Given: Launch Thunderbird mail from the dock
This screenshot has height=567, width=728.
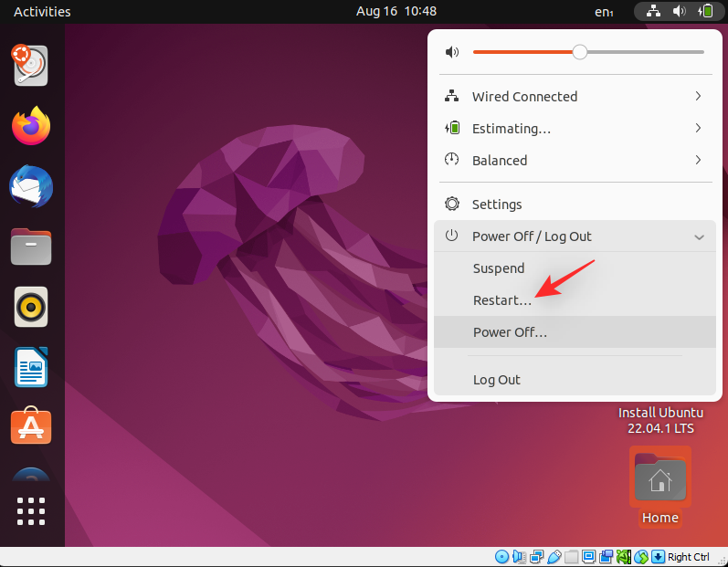Looking at the screenshot, I should click(31, 186).
